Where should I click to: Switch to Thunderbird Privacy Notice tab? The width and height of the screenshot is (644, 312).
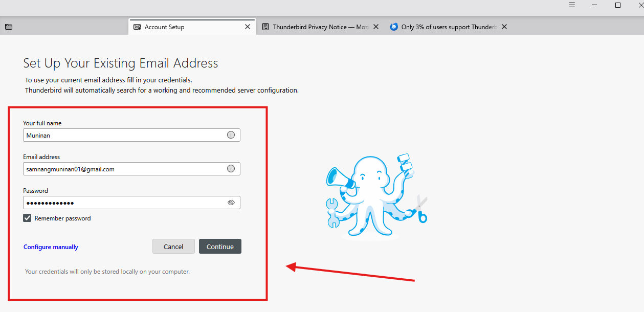(320, 27)
